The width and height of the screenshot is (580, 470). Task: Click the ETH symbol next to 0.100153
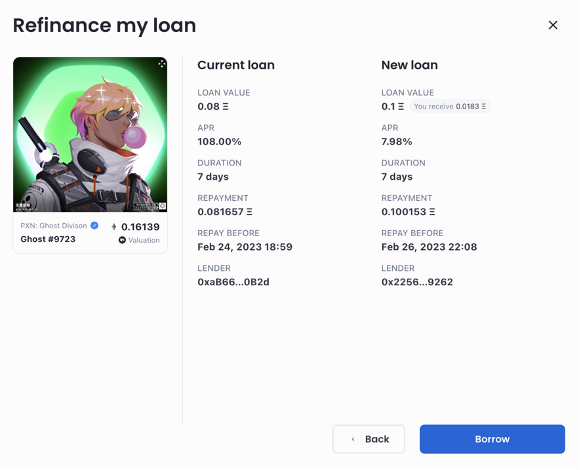432,212
